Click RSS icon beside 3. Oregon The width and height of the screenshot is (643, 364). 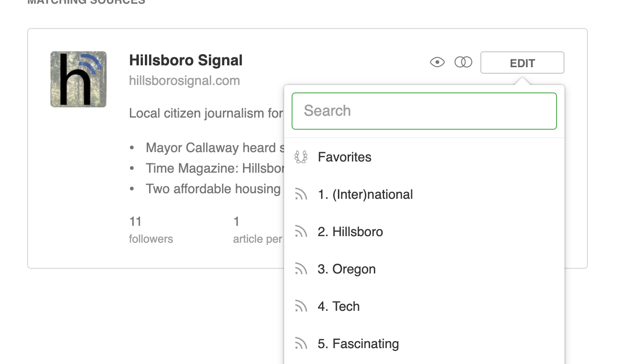click(x=301, y=269)
